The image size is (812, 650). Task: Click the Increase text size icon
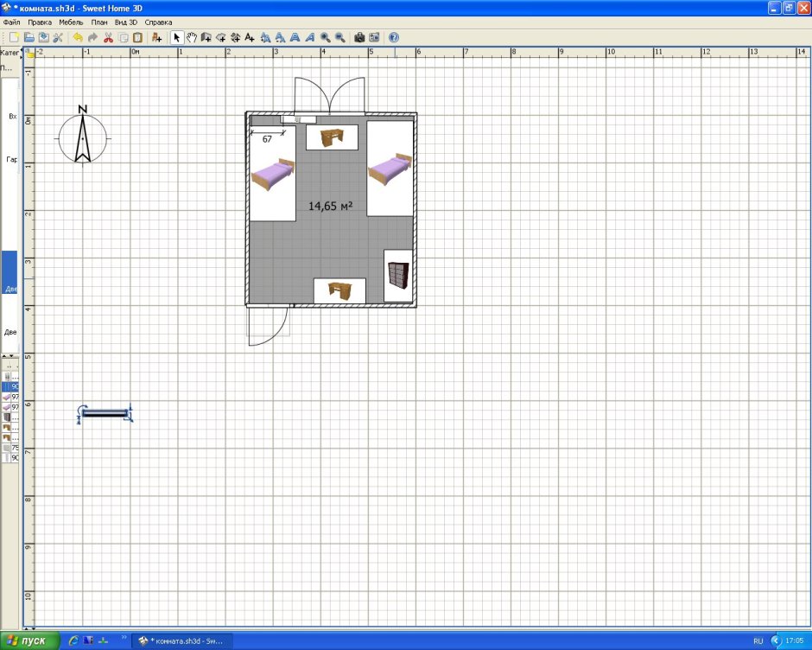pos(266,37)
